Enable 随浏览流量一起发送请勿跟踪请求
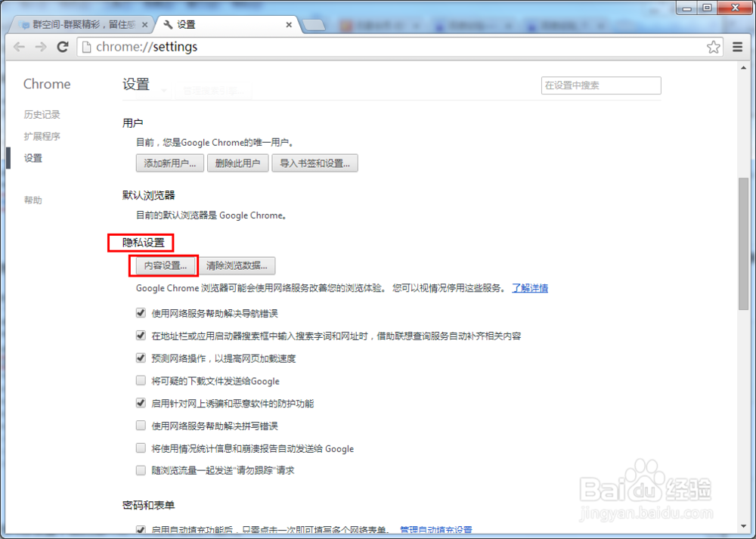The image size is (756, 539). click(141, 470)
